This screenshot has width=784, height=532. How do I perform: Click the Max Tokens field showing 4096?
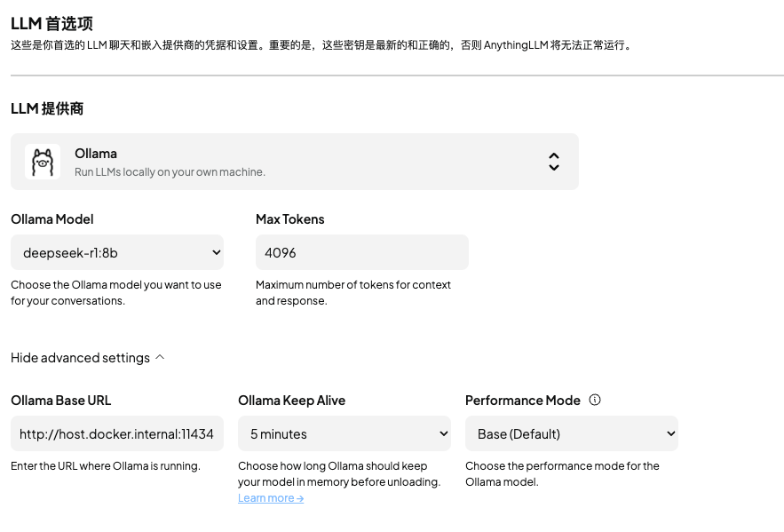click(x=362, y=253)
